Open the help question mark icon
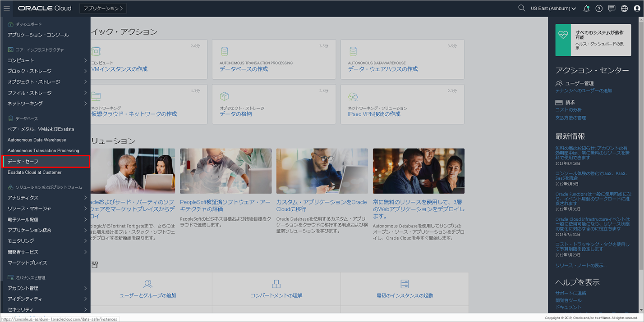 599,8
